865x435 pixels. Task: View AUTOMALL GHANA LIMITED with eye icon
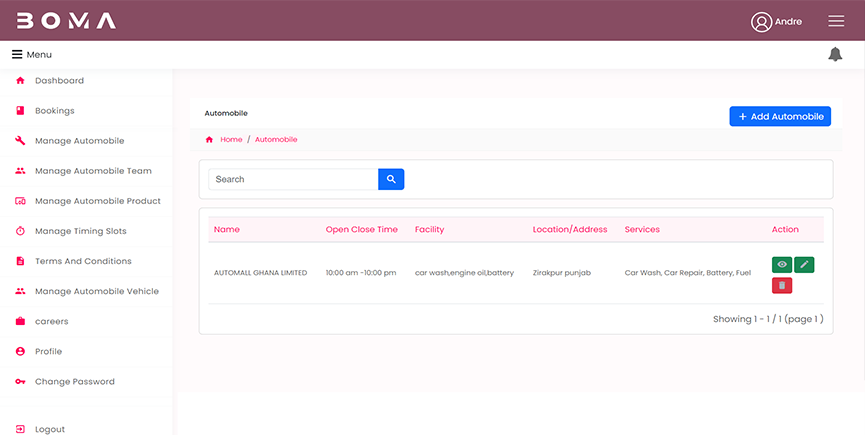782,264
